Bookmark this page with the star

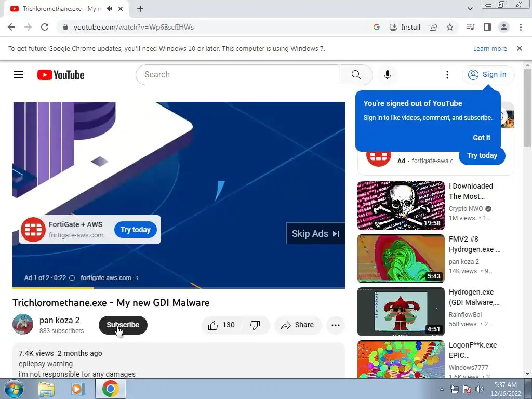click(450, 27)
